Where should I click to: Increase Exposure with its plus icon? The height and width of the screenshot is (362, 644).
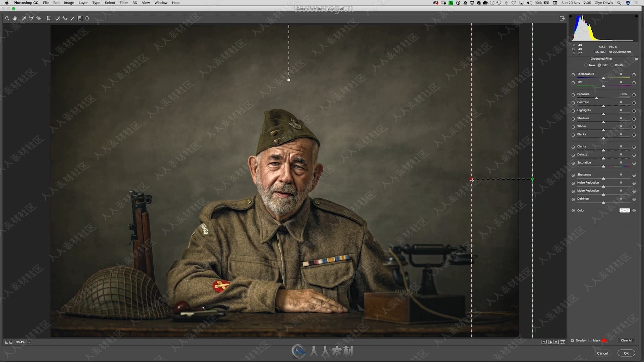pos(634,95)
